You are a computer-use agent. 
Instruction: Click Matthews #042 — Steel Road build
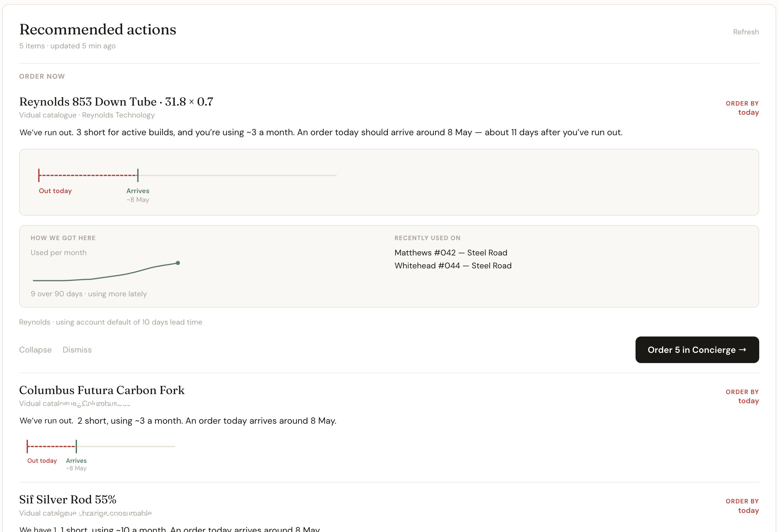(451, 253)
